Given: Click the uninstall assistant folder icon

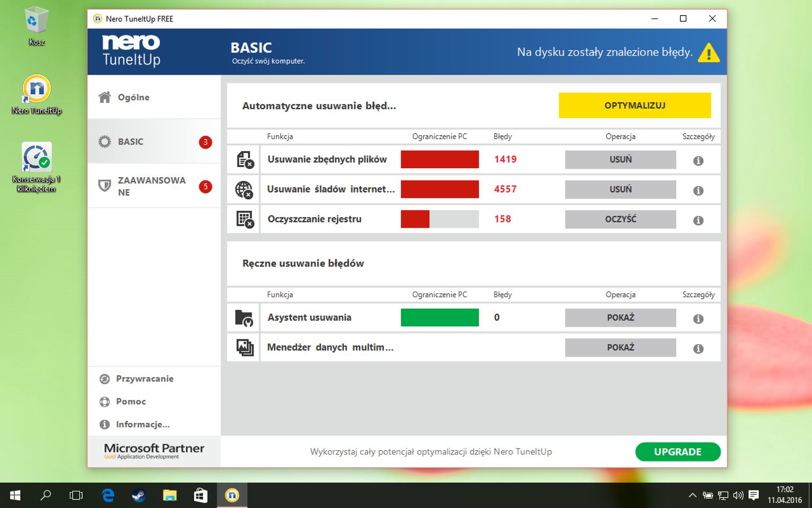Looking at the screenshot, I should coord(244,318).
